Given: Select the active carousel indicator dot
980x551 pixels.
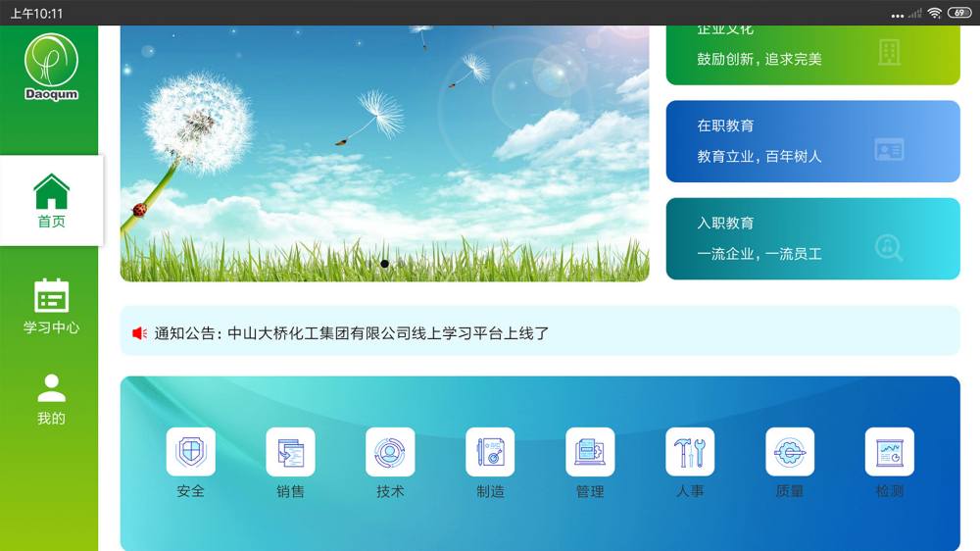Looking at the screenshot, I should (384, 264).
